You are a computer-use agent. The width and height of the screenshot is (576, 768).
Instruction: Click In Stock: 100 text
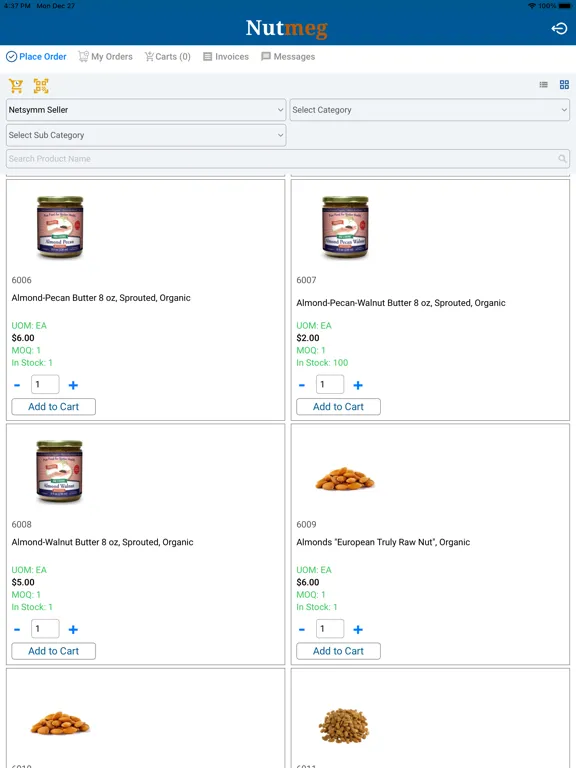point(322,363)
